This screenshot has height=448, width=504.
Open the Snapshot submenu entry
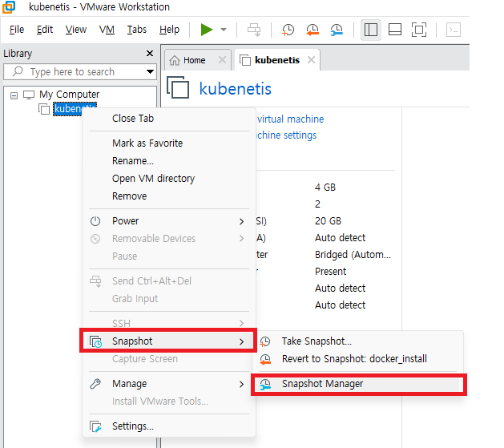(169, 341)
